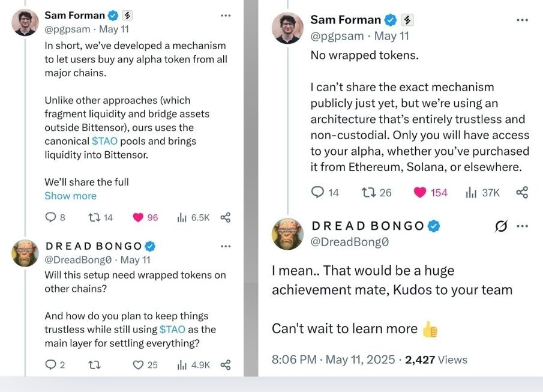Image resolution: width=543 pixels, height=392 pixels.
Task: Open view analytics for 6.5K views
Action: [182, 217]
